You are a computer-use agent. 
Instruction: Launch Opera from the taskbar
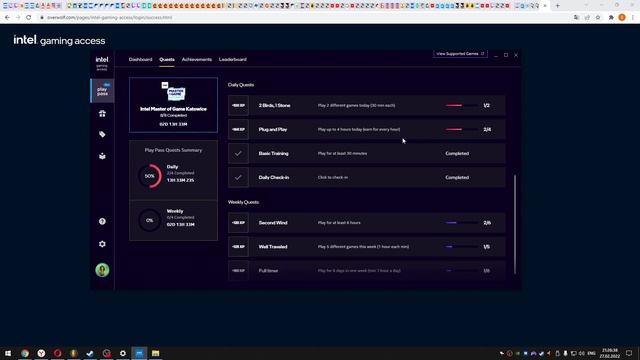click(x=58, y=353)
